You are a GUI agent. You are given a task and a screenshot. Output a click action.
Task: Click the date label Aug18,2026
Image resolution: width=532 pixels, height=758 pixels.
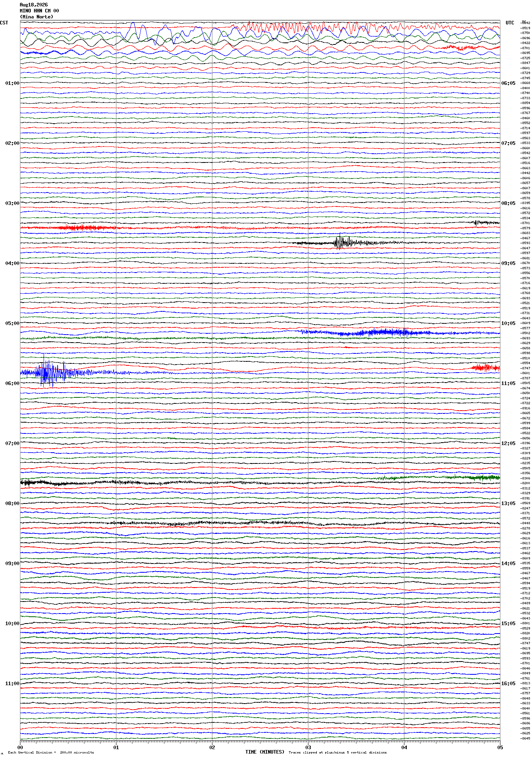34,5
